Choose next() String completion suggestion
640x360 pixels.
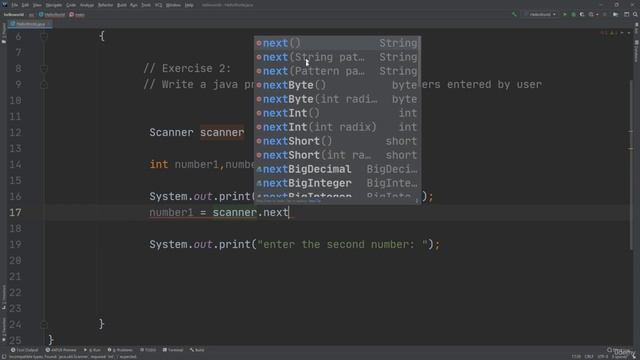coord(337,43)
